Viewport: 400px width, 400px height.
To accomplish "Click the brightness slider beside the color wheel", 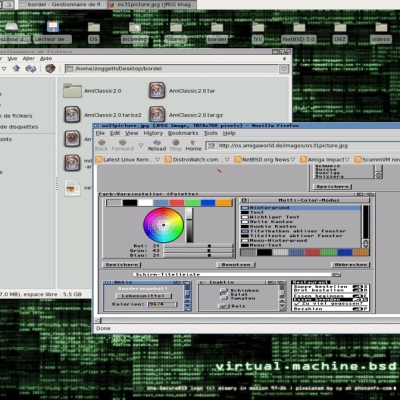I will click(x=189, y=225).
